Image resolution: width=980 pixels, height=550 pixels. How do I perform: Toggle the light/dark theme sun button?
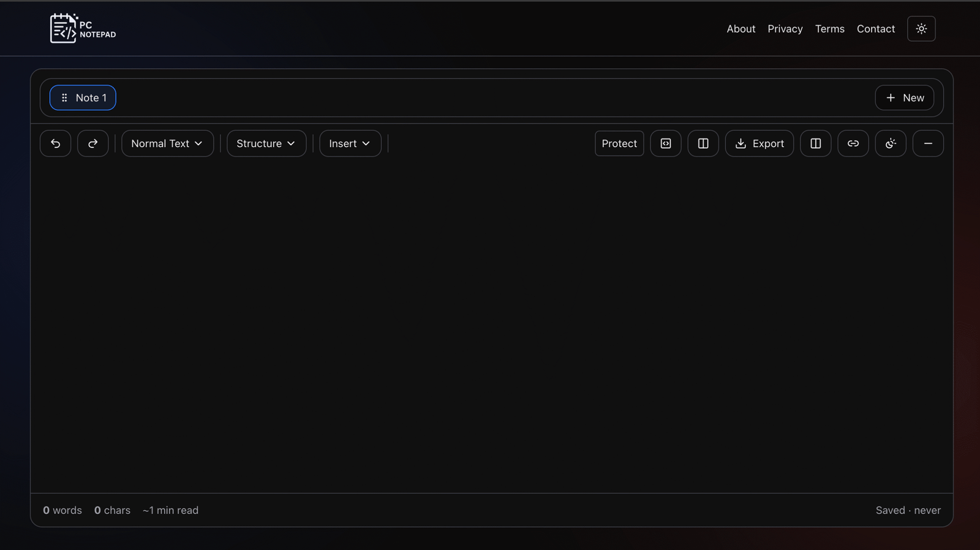(x=921, y=29)
